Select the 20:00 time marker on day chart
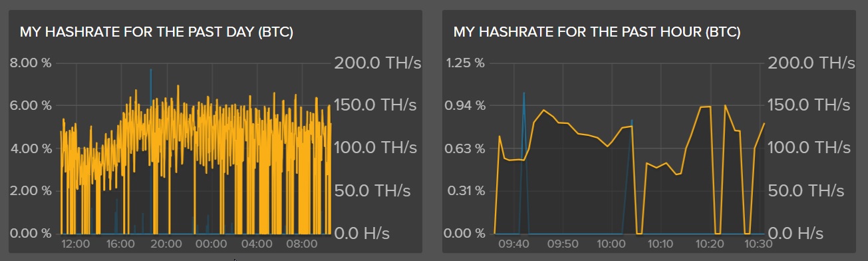868x261 pixels. (x=166, y=244)
